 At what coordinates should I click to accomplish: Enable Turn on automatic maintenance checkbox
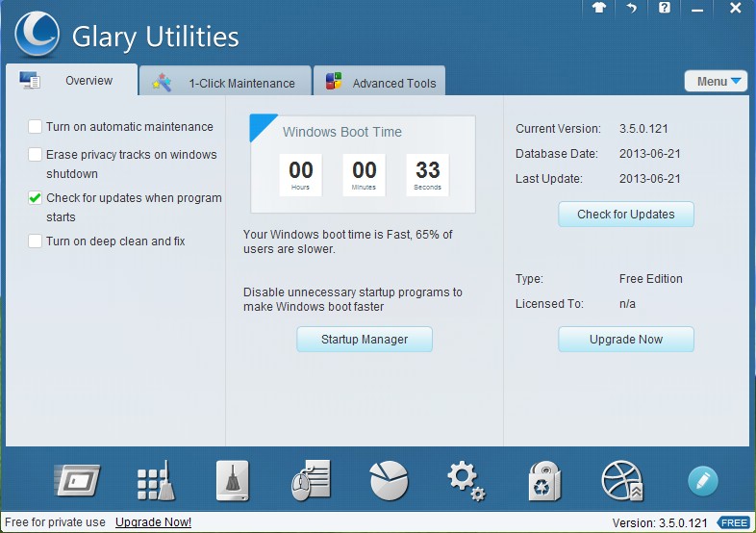tap(36, 127)
